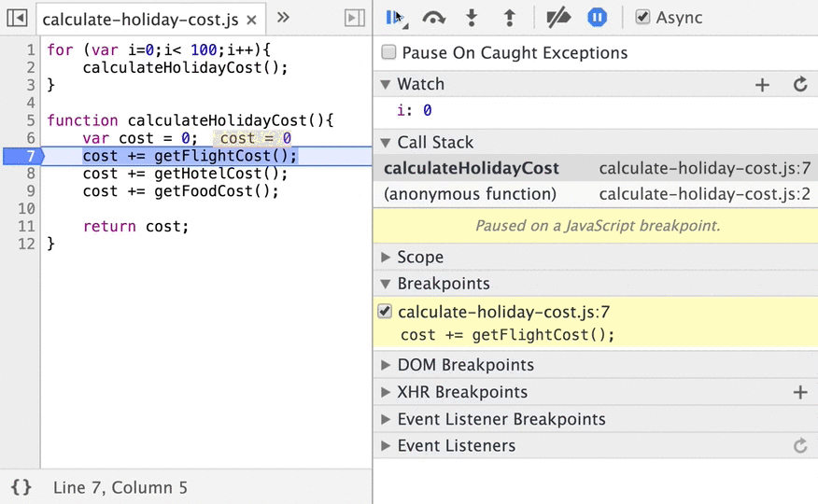Image resolution: width=818 pixels, height=504 pixels.
Task: Add an XHR breakpoint
Action: pyautogui.click(x=799, y=392)
